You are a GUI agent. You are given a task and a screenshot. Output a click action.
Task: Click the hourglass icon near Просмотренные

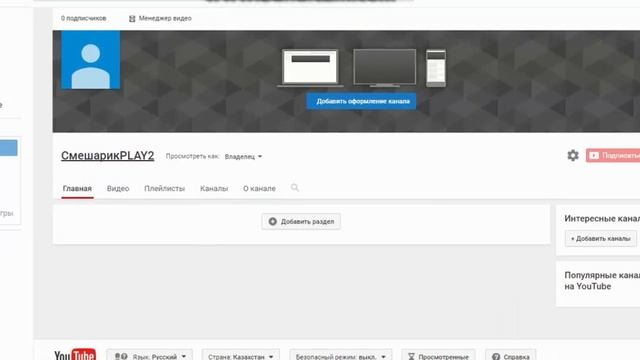[411, 357]
